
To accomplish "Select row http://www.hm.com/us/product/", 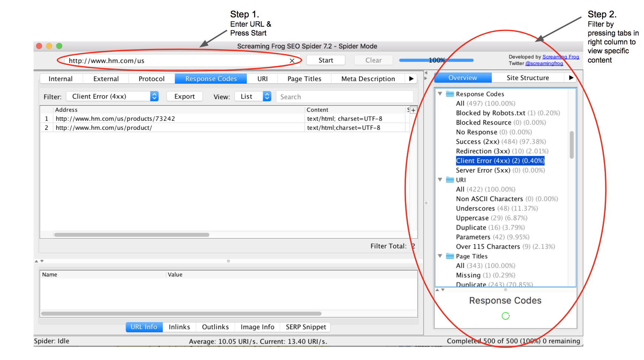I will [225, 127].
